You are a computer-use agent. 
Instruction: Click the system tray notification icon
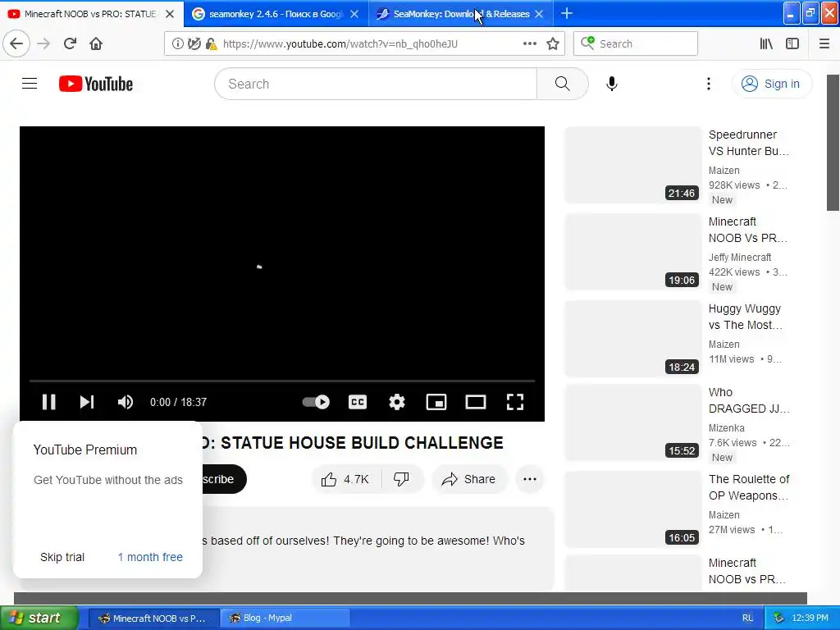(778, 618)
